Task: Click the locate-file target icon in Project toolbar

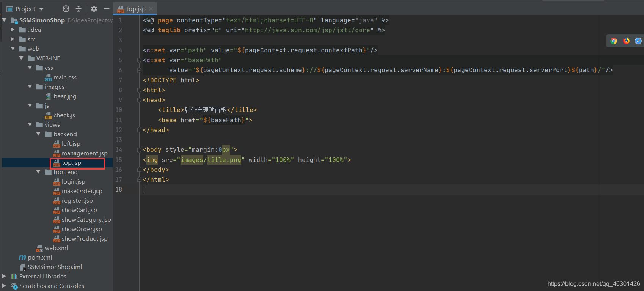Action: tap(66, 9)
